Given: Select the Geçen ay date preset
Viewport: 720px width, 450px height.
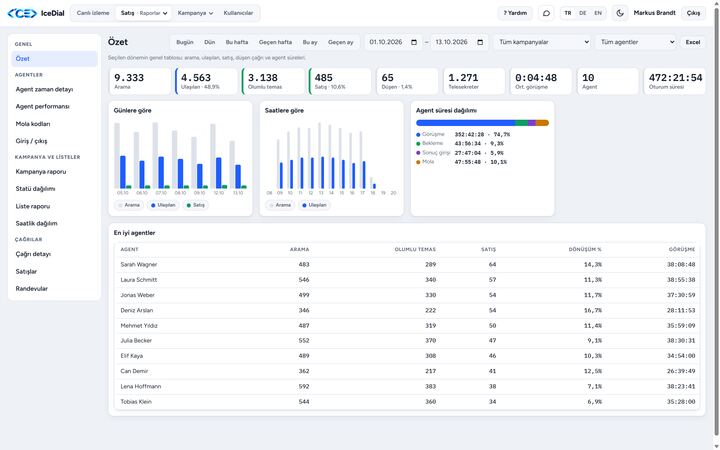Looking at the screenshot, I should 341,42.
